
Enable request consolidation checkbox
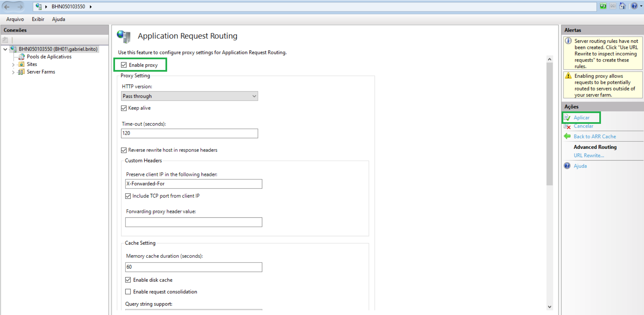(x=128, y=291)
